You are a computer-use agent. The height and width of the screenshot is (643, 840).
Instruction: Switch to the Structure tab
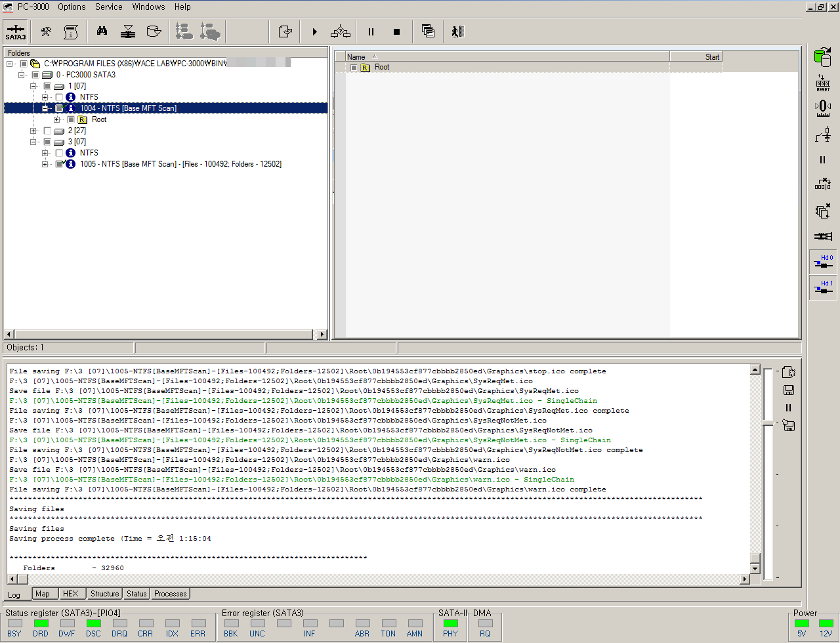[105, 594]
